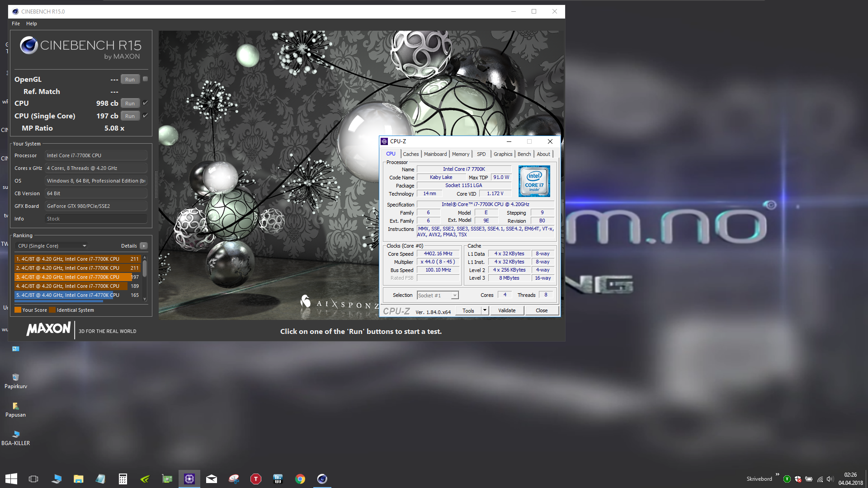Open the Papirkurv recycle bin icon
Image resolution: width=868 pixels, height=488 pixels.
coord(16,381)
